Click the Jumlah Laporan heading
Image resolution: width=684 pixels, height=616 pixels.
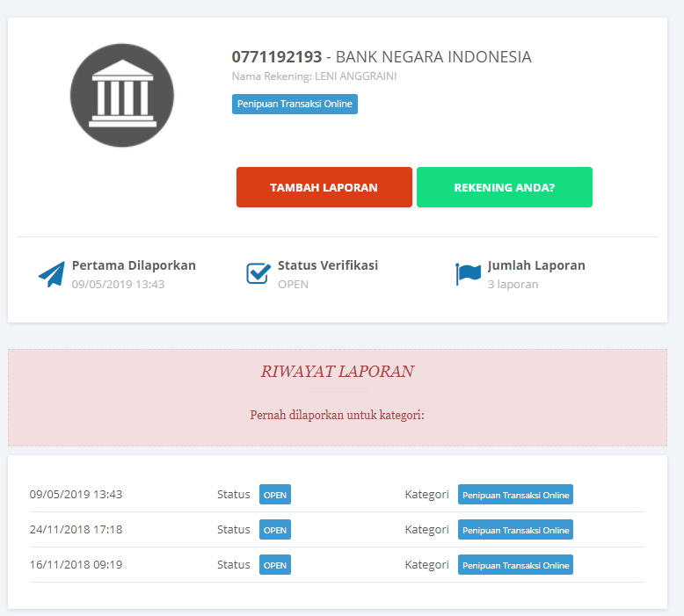pyautogui.click(x=536, y=265)
